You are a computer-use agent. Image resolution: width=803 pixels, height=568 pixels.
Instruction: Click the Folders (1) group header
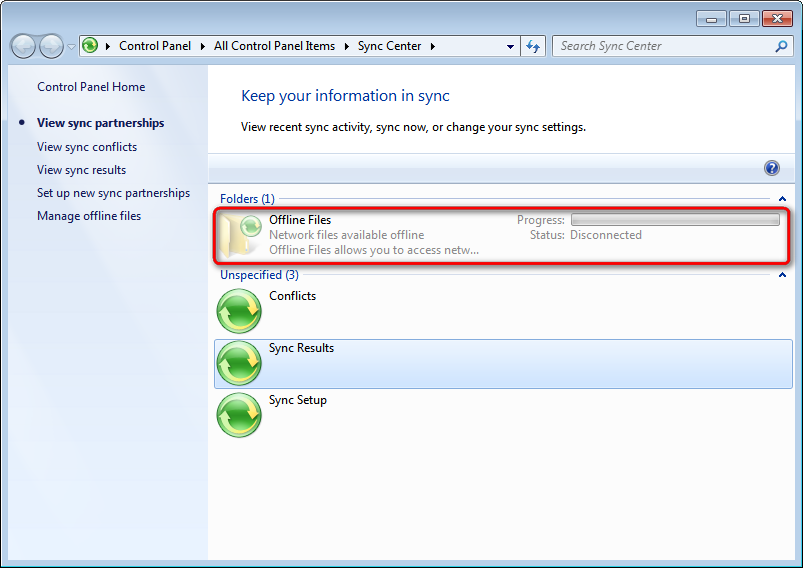pos(247,199)
